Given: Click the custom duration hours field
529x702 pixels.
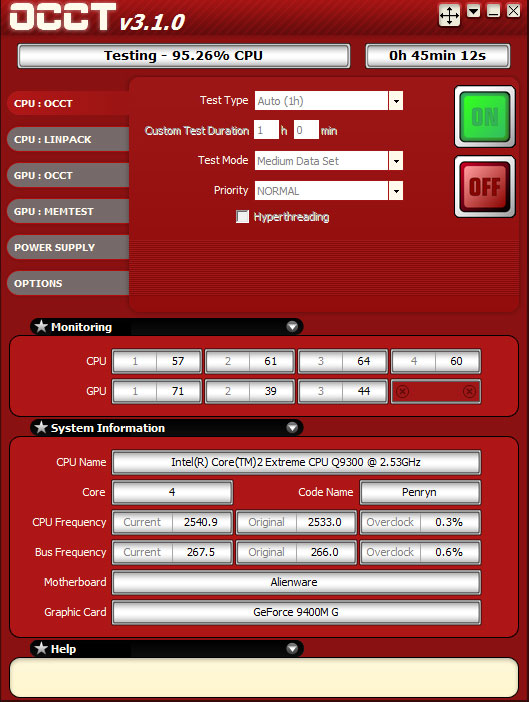Looking at the screenshot, I should pos(266,130).
